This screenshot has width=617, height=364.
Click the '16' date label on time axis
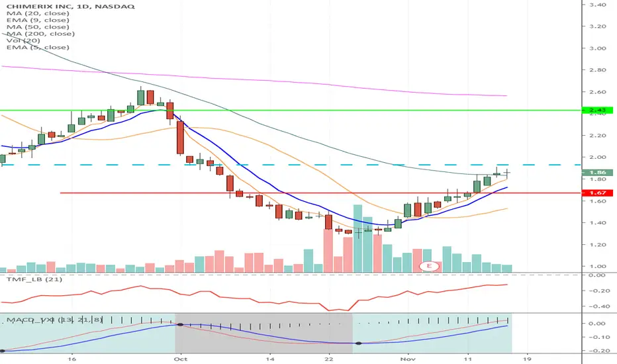pos(71,359)
